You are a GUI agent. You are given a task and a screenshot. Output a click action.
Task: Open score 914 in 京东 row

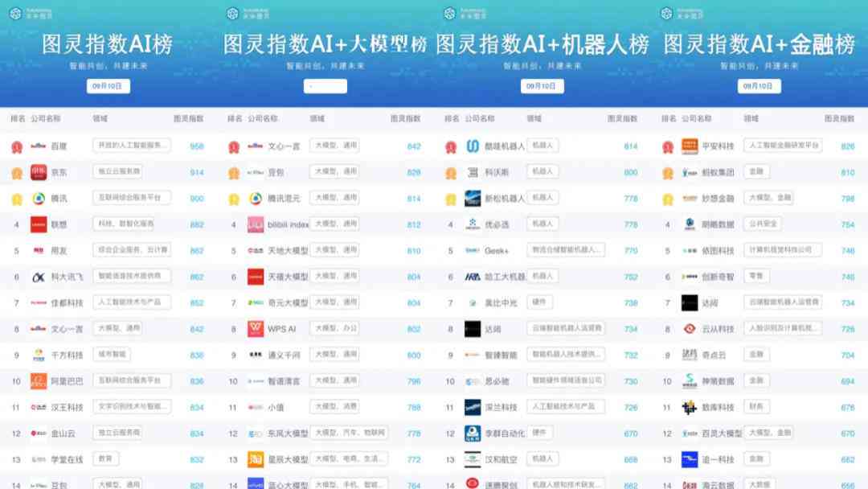(x=197, y=173)
